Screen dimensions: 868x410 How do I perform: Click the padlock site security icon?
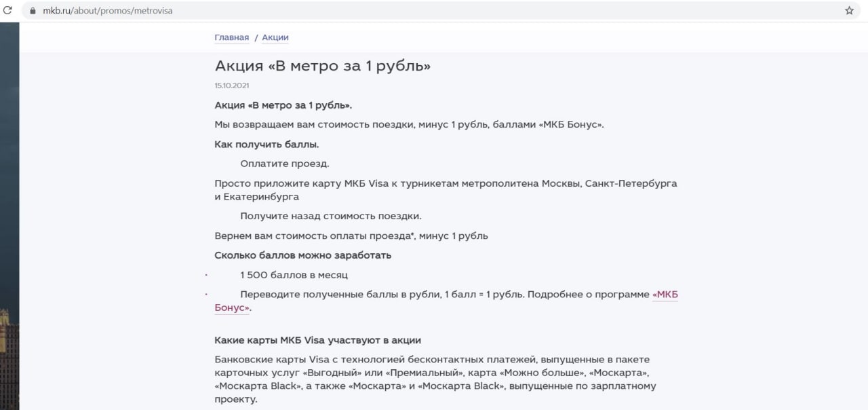coord(31,11)
